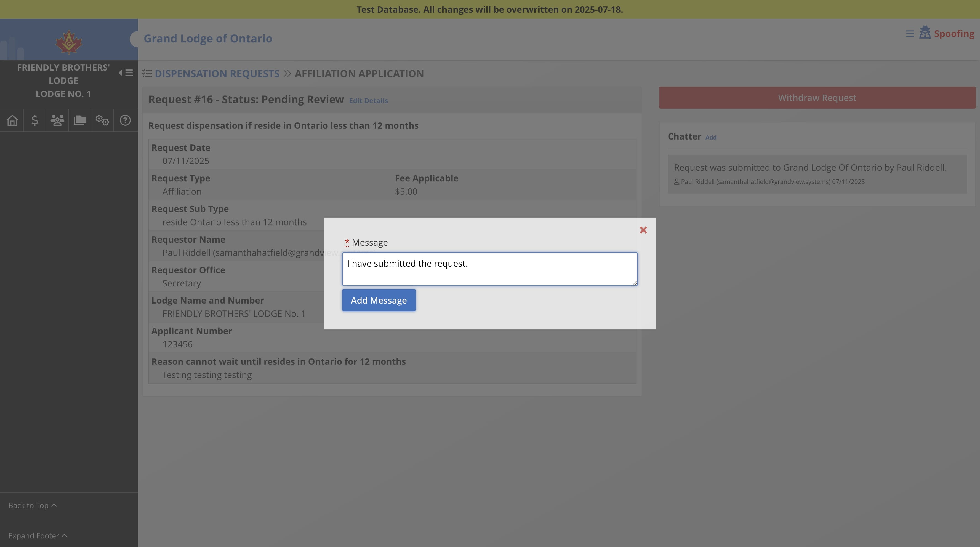Click Back to Top in sidebar
This screenshot has height=547, width=980.
pyautogui.click(x=32, y=506)
